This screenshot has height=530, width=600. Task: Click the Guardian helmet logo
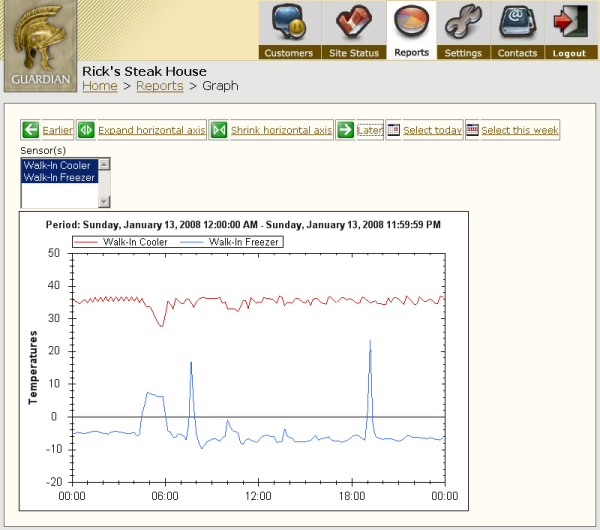point(40,46)
